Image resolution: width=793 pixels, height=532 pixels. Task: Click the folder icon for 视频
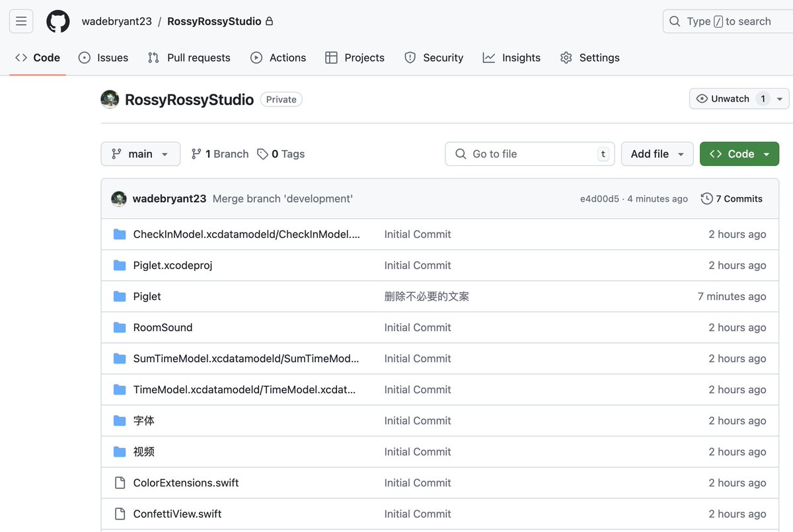[120, 451]
